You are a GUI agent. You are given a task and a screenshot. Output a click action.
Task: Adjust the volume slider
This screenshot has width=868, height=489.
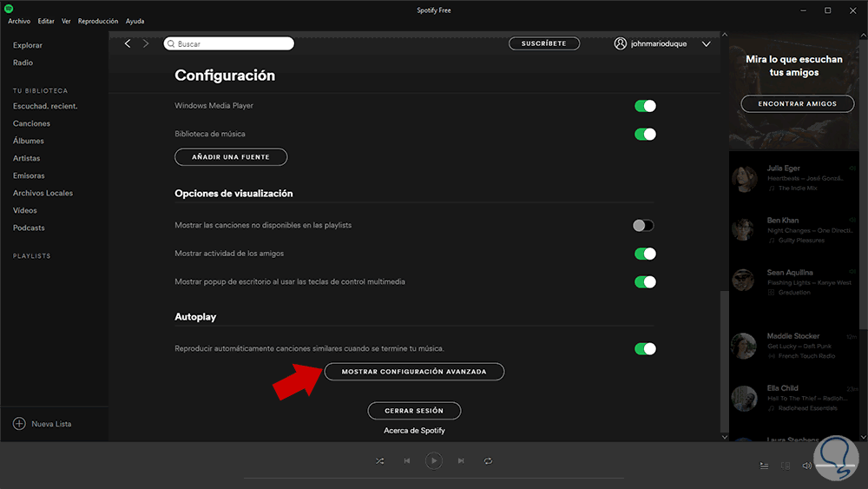pos(836,466)
